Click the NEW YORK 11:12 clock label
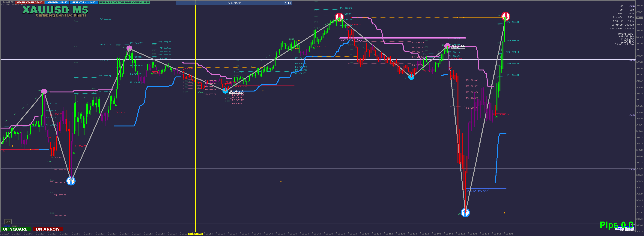This screenshot has height=236, width=644. [x=84, y=2]
